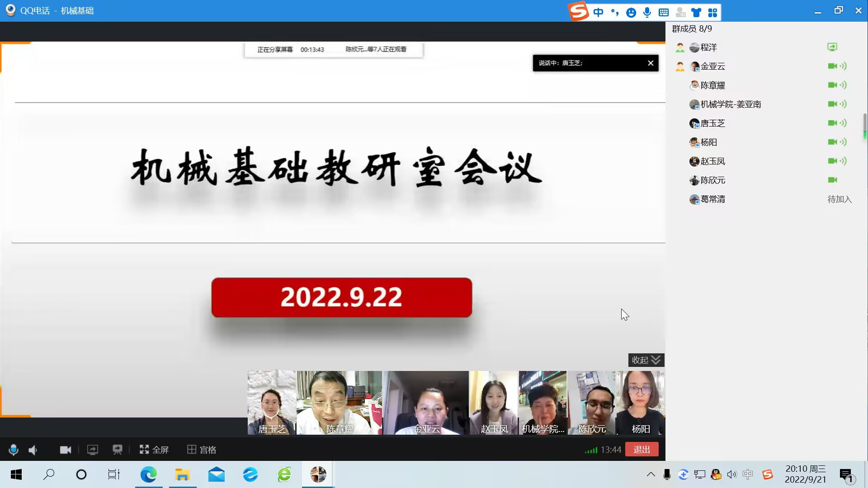Select 金亚云 video thumbnail

(x=426, y=403)
